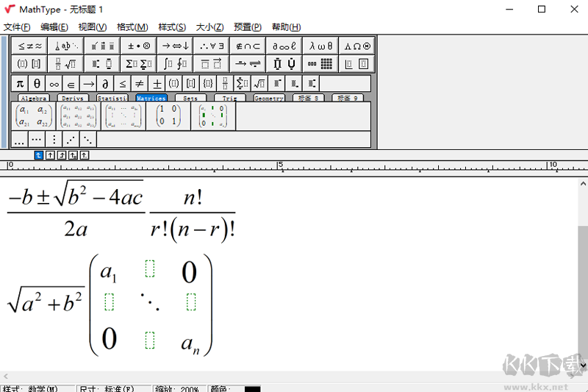Switch to the Statisti tab
This screenshot has width=588, height=392.
pyautogui.click(x=112, y=98)
